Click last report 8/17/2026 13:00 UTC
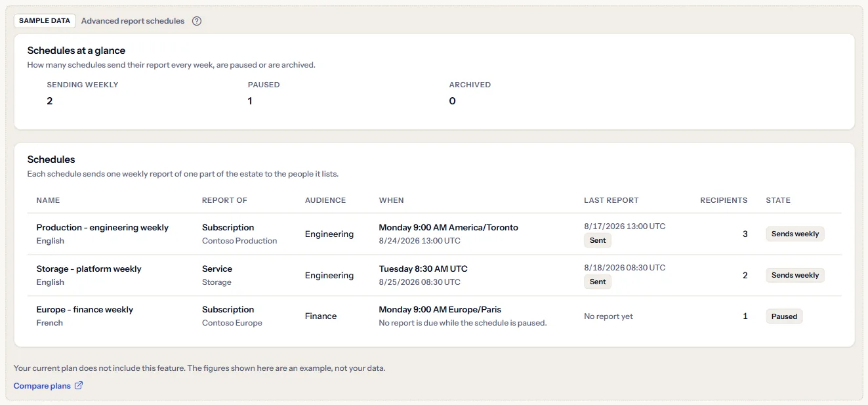 pyautogui.click(x=625, y=226)
